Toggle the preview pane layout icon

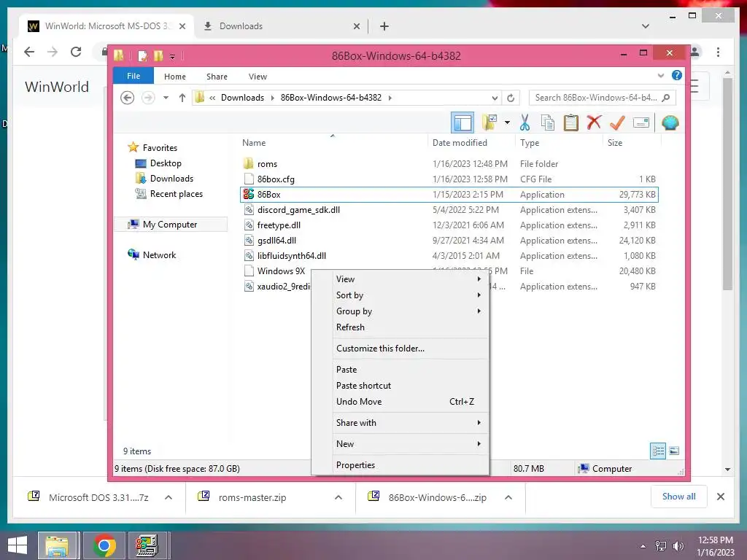462,122
